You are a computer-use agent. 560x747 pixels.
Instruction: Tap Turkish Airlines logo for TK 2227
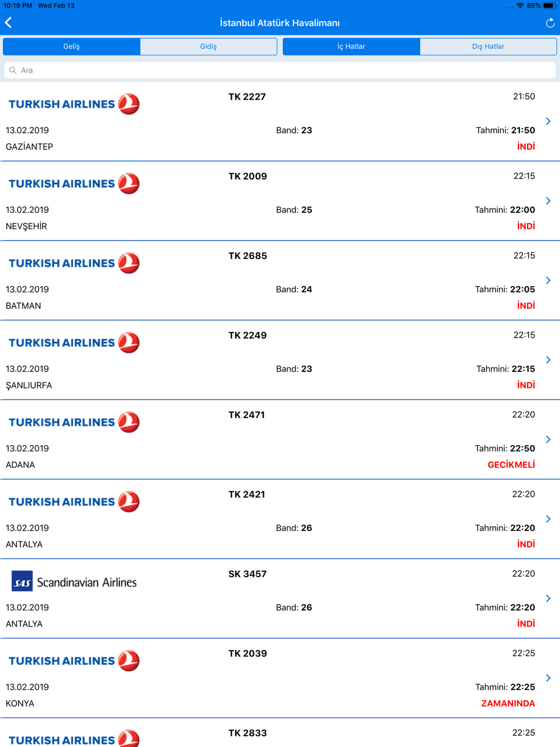click(x=74, y=104)
